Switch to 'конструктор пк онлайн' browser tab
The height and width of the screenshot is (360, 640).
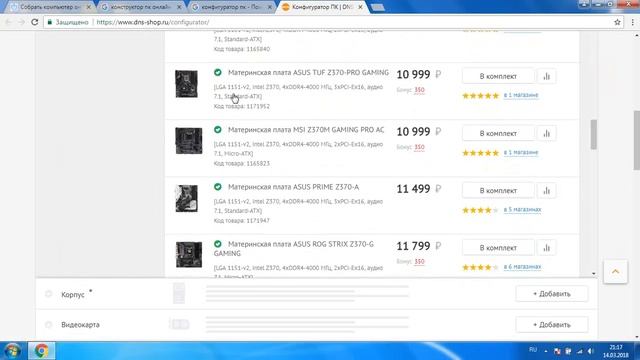141,7
